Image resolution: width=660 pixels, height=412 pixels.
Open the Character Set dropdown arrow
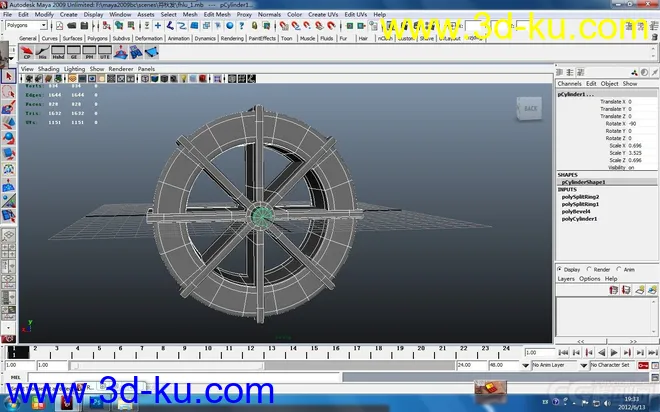coord(584,366)
